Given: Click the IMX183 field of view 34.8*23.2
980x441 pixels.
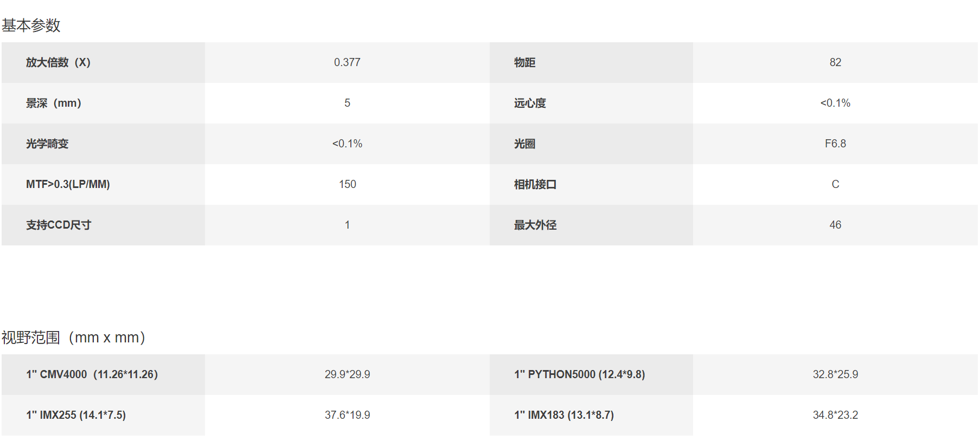Looking at the screenshot, I should [835, 415].
